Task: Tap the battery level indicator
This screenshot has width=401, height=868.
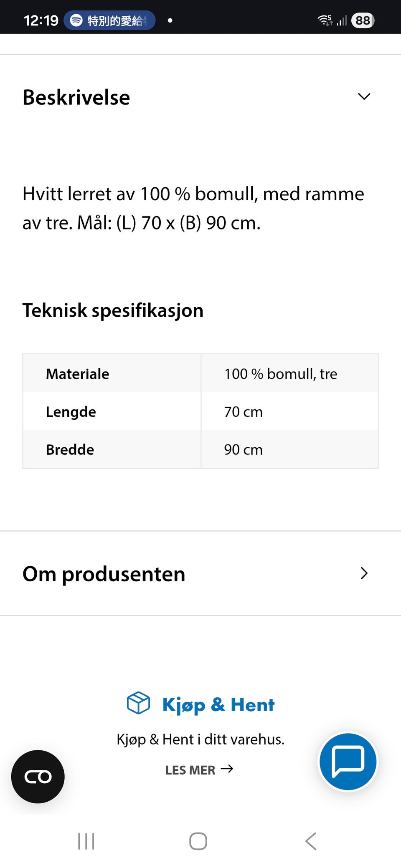Action: coord(363,20)
